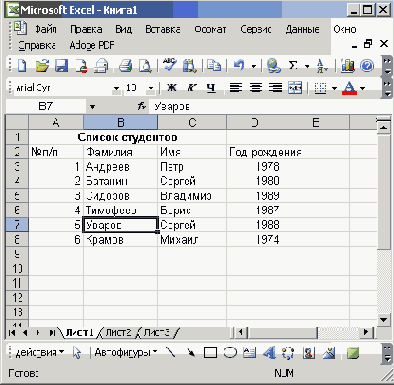394x385 pixels.
Task: Switch to the Лист2 sheet tab
Action: (x=118, y=332)
